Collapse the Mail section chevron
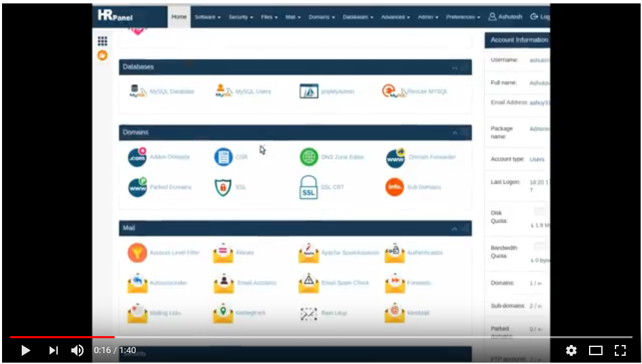 pos(454,229)
